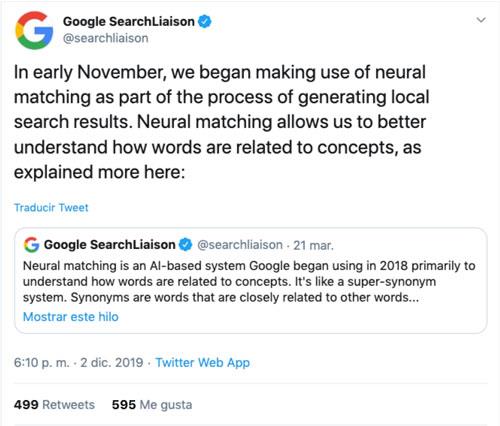Click Traducir Tweet to translate
The height and width of the screenshot is (426, 500).
point(51,208)
